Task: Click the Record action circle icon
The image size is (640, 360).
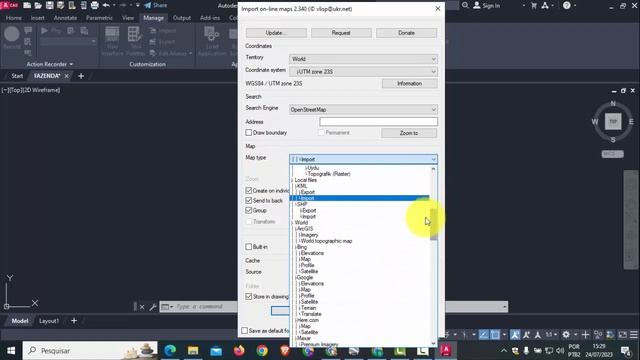Action: tap(11, 34)
